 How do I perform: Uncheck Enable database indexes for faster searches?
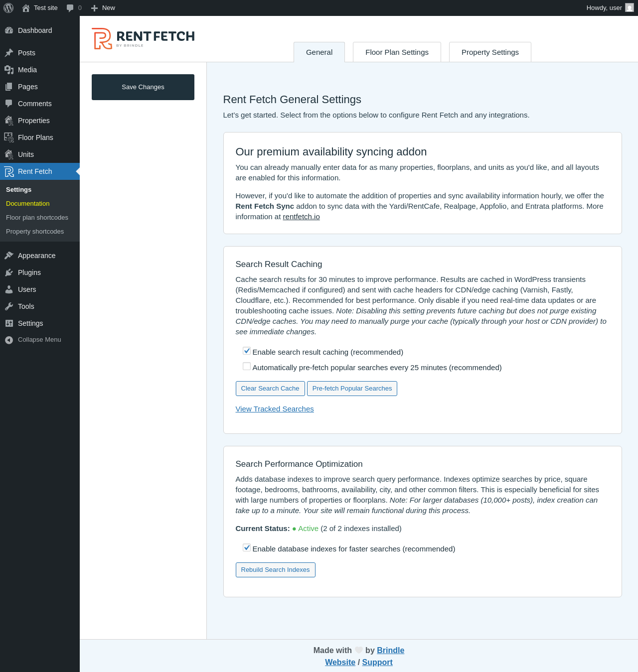coord(247,548)
